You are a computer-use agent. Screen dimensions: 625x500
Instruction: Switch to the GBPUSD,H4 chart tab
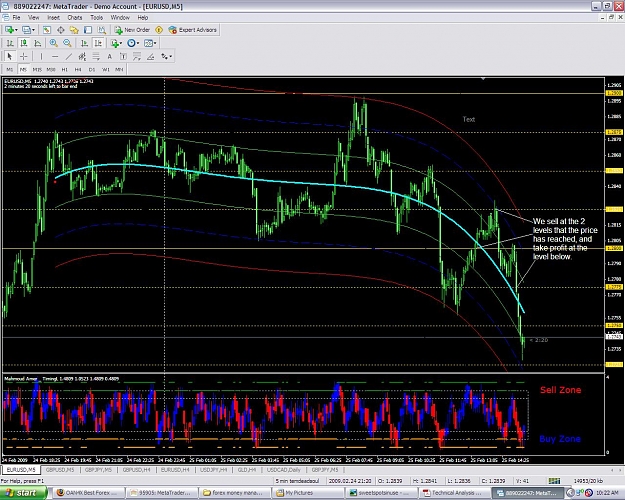tap(136, 470)
